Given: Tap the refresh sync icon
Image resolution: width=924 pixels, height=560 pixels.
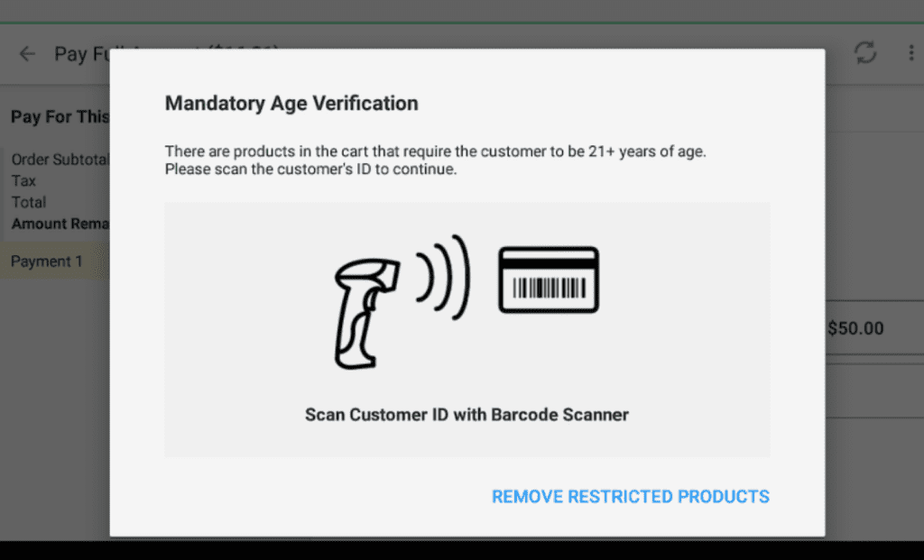Looking at the screenshot, I should [865, 53].
